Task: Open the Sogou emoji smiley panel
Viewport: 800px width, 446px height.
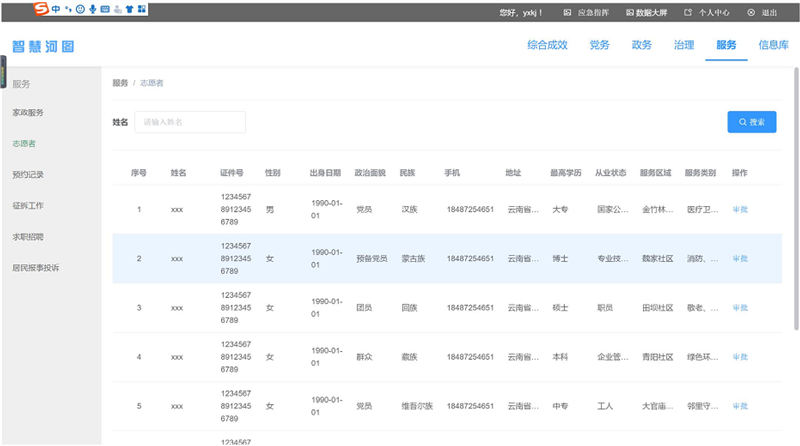Action: 80,9
